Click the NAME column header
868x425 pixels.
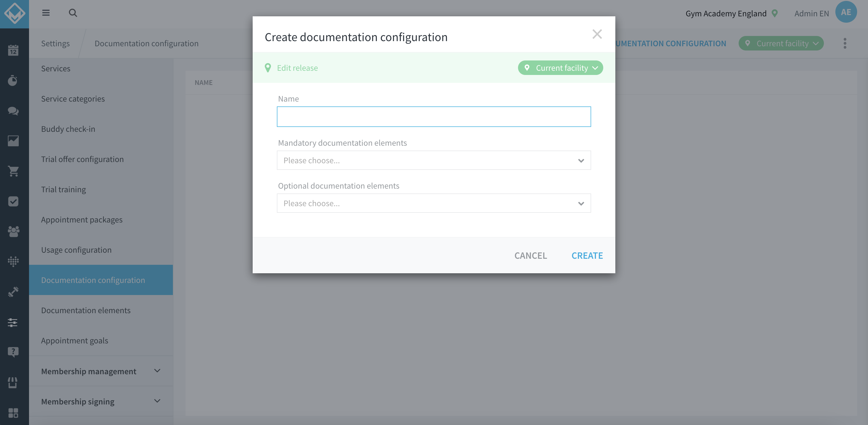click(x=203, y=82)
